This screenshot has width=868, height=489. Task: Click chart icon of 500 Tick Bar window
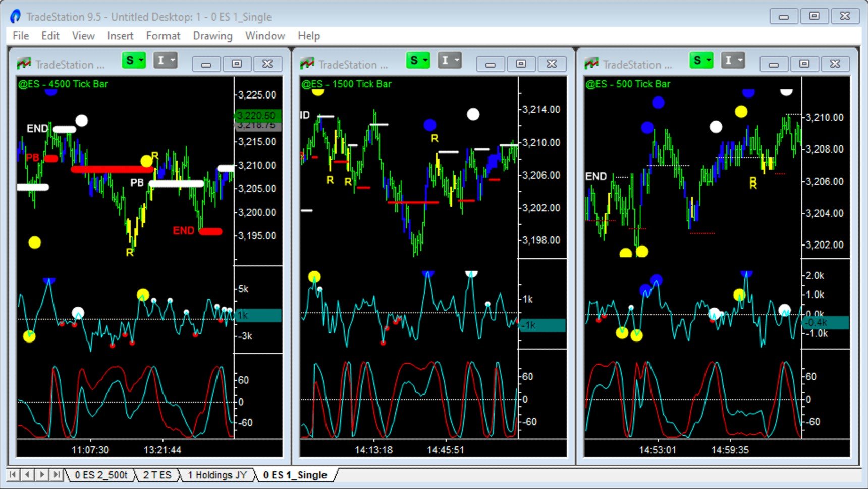click(591, 64)
